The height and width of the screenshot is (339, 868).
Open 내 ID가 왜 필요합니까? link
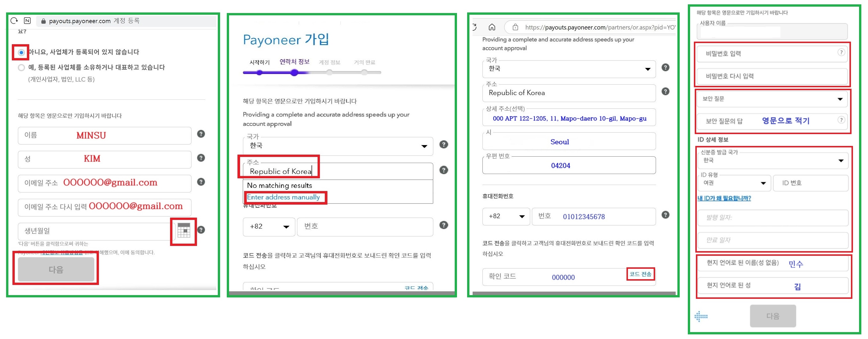point(724,198)
